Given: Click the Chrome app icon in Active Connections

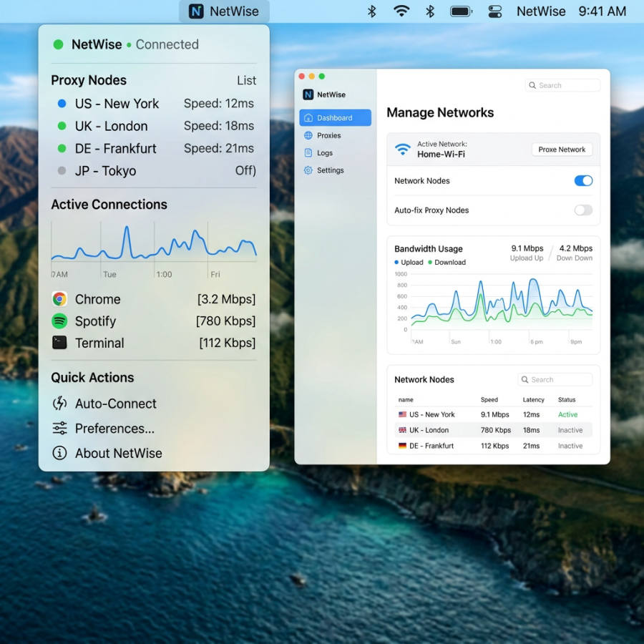Looking at the screenshot, I should (59, 299).
